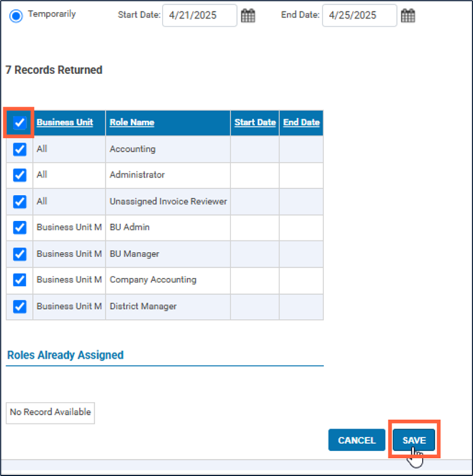Uncheck the Accounting role checkbox
Image resolution: width=473 pixels, height=476 pixels.
(20, 149)
